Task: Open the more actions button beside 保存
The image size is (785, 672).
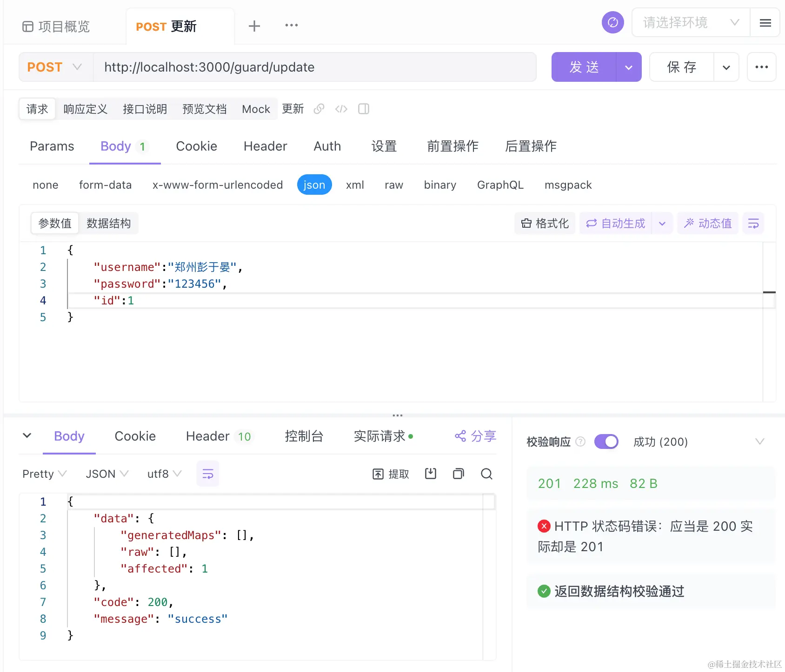Action: (761, 67)
